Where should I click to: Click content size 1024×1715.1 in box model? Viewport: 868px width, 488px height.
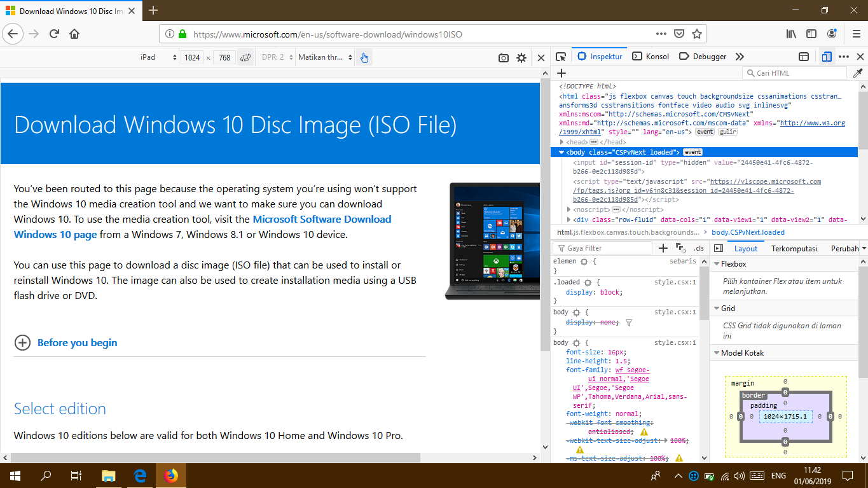(x=785, y=417)
